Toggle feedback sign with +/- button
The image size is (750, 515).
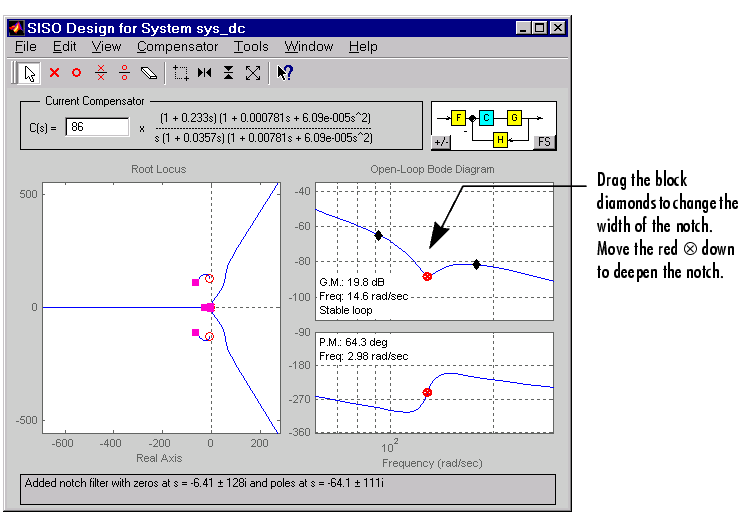pos(441,142)
